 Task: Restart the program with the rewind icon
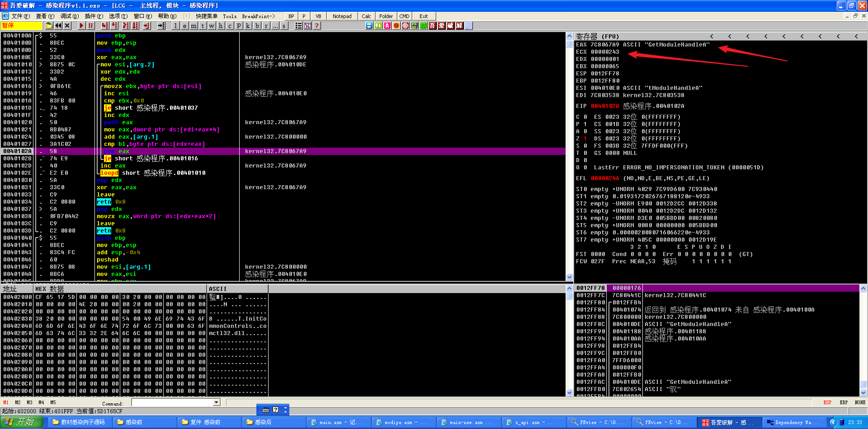click(x=58, y=26)
